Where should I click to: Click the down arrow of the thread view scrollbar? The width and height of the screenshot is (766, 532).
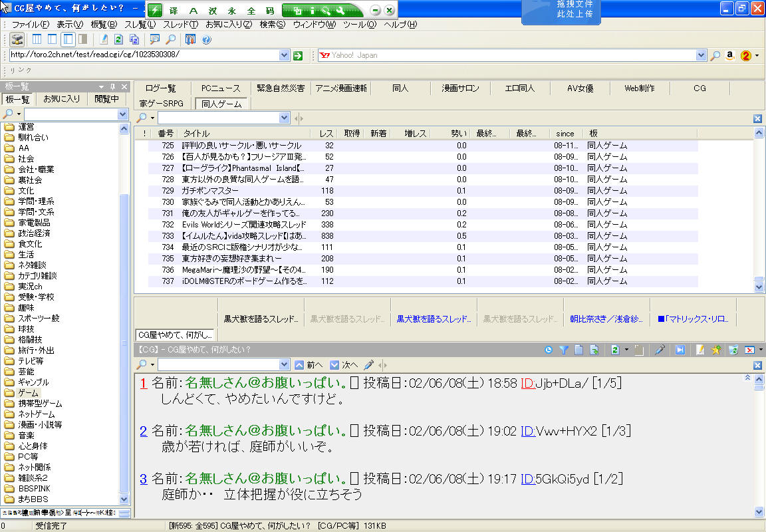[x=759, y=511]
